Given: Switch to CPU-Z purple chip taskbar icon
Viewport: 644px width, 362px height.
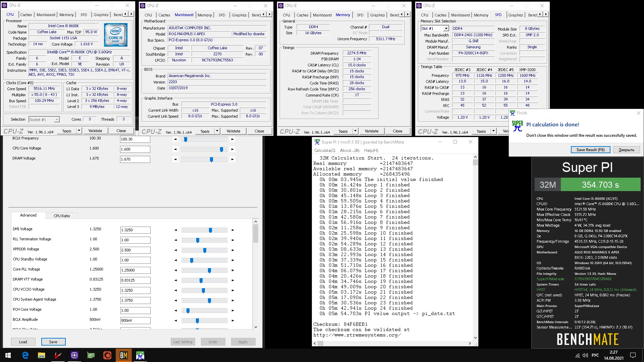Looking at the screenshot, I should tap(74, 355).
